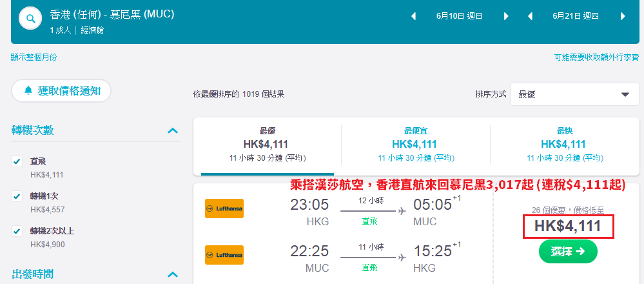The height and width of the screenshot is (284, 644).
Task: Click the magnifier search icon in header
Action: pyautogui.click(x=30, y=18)
